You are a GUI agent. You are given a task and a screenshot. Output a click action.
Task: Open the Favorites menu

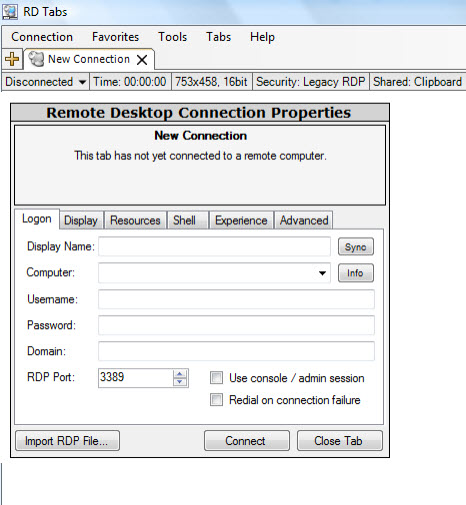tap(115, 37)
